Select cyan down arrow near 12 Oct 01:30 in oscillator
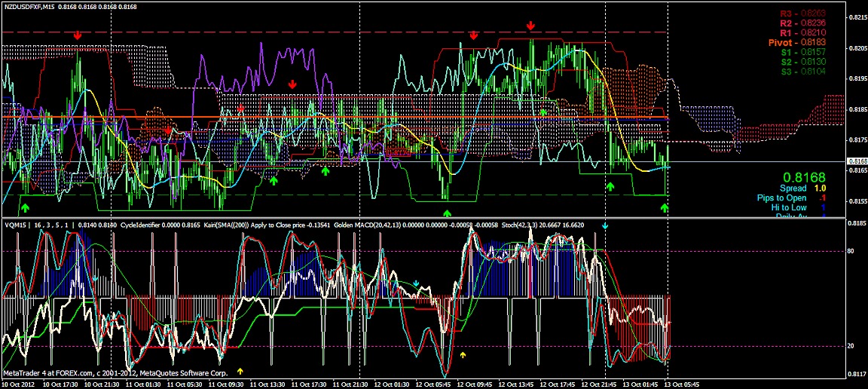The image size is (868, 389). (416, 283)
